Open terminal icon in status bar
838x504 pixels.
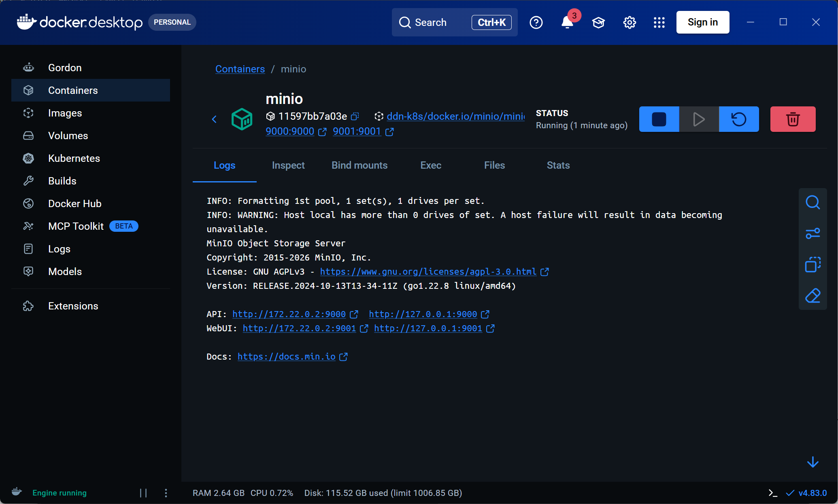(773, 493)
